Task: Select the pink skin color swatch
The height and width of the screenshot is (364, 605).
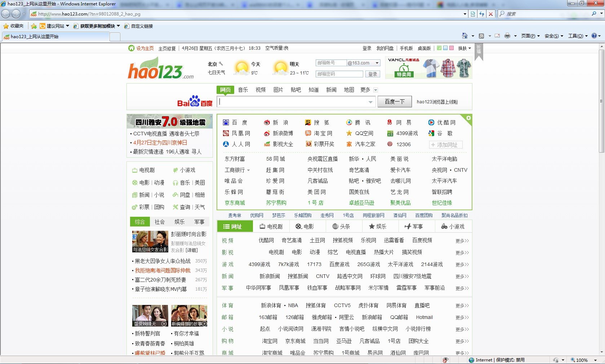Action: [451, 48]
